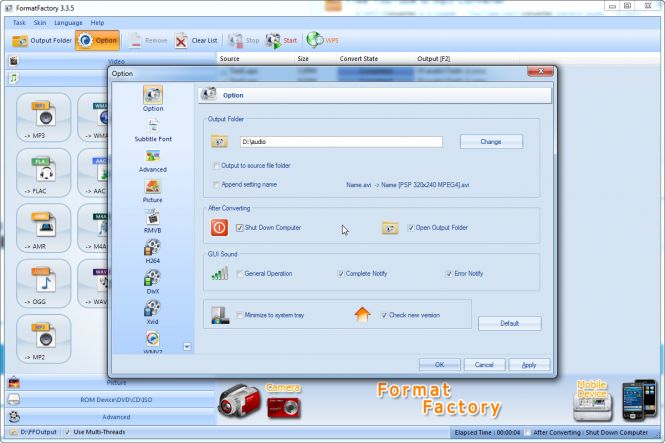
Task: Click the Default button
Action: (509, 323)
